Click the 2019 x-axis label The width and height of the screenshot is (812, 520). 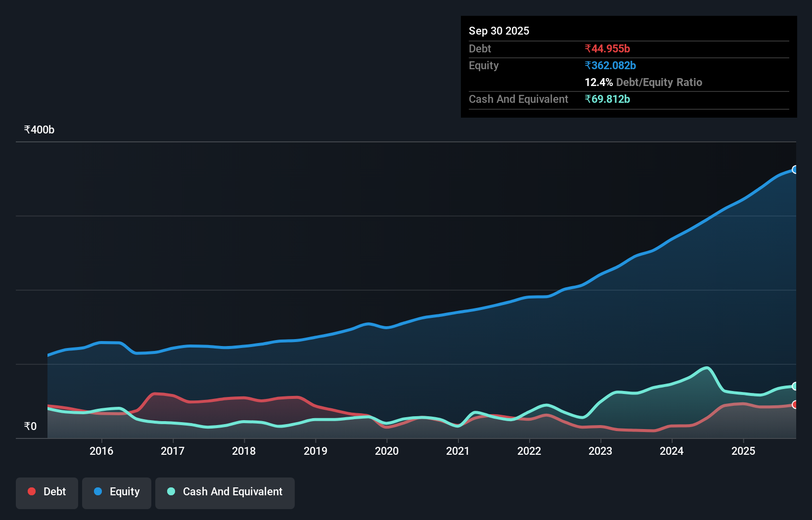[316, 451]
